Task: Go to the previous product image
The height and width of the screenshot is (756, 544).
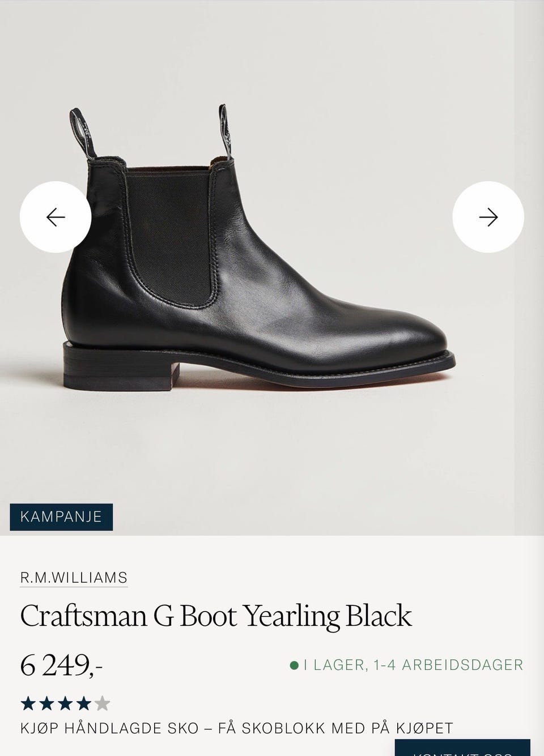Action: coord(56,217)
